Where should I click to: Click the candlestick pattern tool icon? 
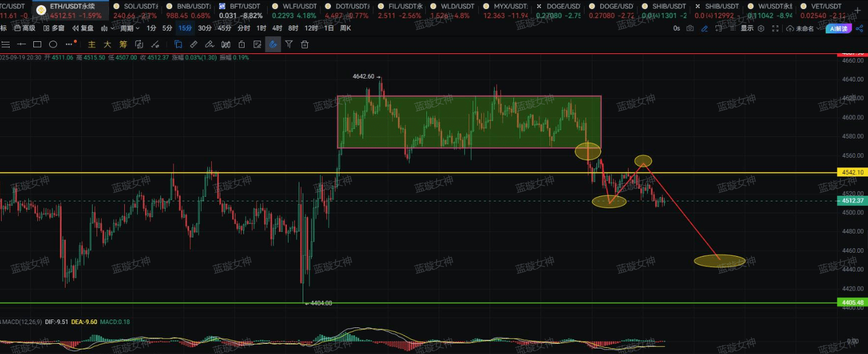coord(226,44)
